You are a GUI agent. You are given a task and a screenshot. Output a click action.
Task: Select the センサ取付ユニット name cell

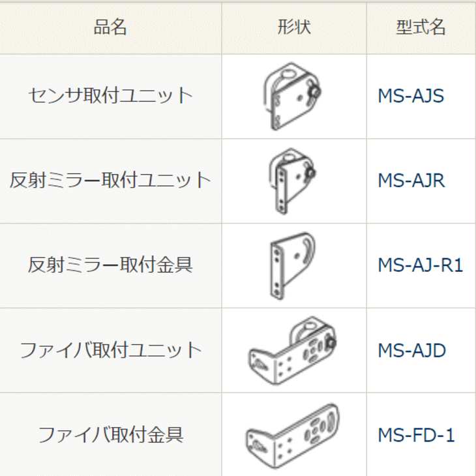click(110, 97)
